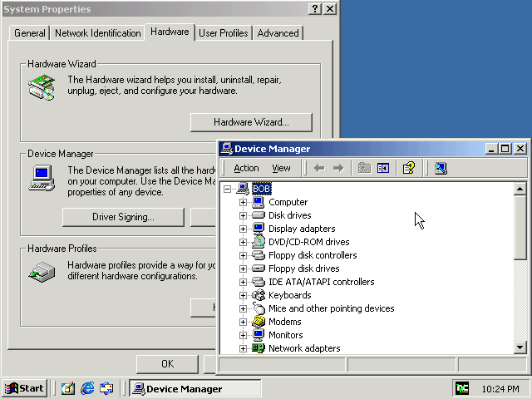Screen dimensions: 532x399
Task: Expand the IDE ATA/ATAPI controllers node
Action: pyautogui.click(x=243, y=282)
